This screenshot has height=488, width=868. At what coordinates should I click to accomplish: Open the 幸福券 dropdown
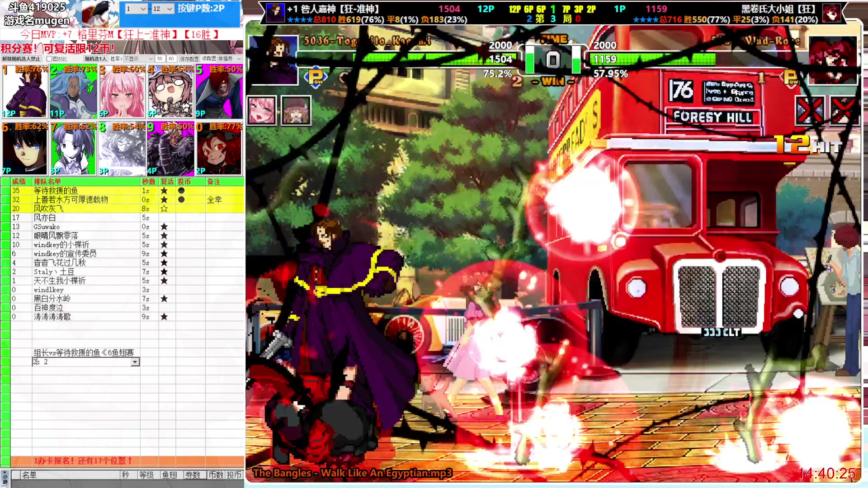[x=230, y=59]
